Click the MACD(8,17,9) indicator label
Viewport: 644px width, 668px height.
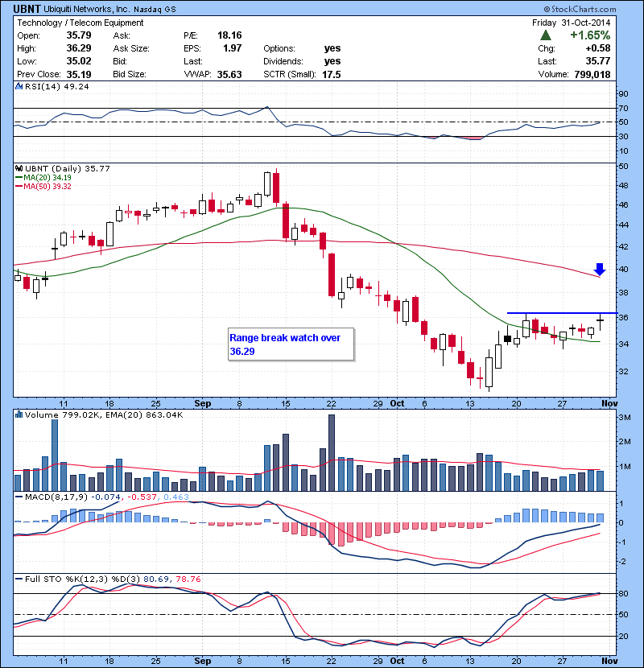pyautogui.click(x=56, y=497)
